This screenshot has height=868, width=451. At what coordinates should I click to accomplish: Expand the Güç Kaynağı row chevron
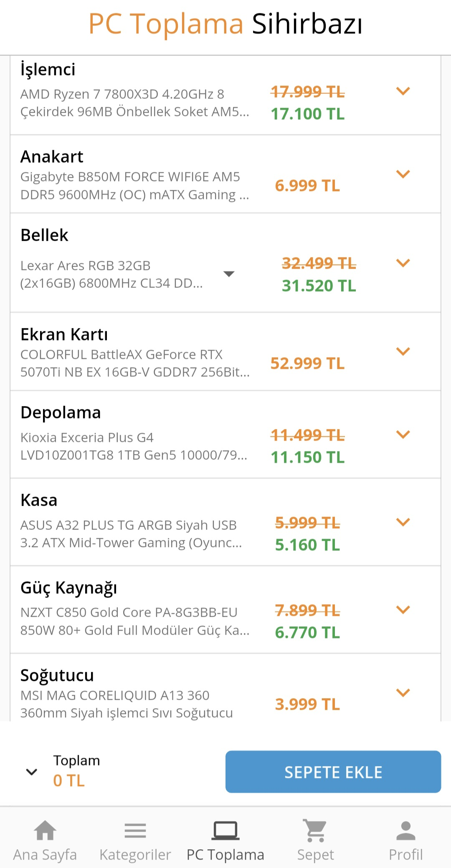tap(403, 610)
